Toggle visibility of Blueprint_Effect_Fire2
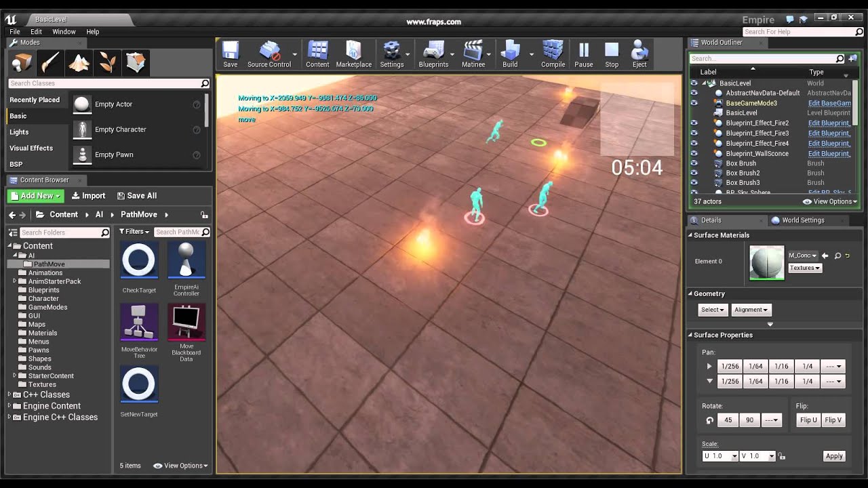Viewport: 868px width, 488px height. (x=694, y=123)
